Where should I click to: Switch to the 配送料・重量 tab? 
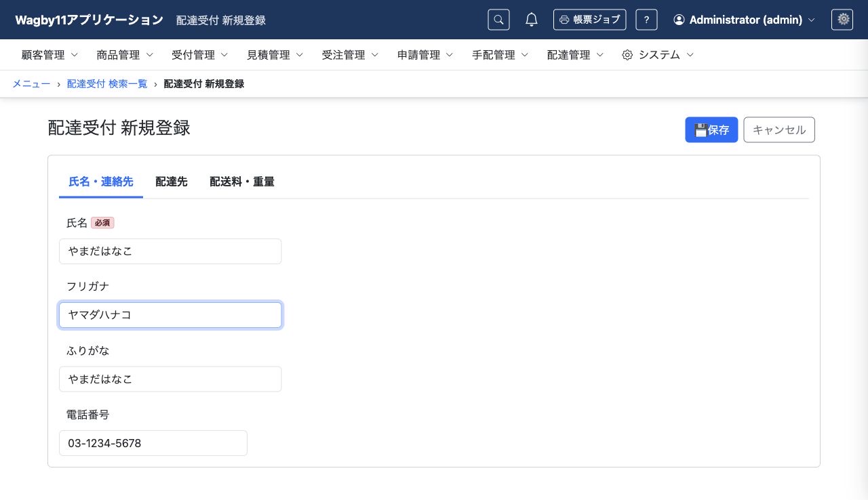coord(242,182)
